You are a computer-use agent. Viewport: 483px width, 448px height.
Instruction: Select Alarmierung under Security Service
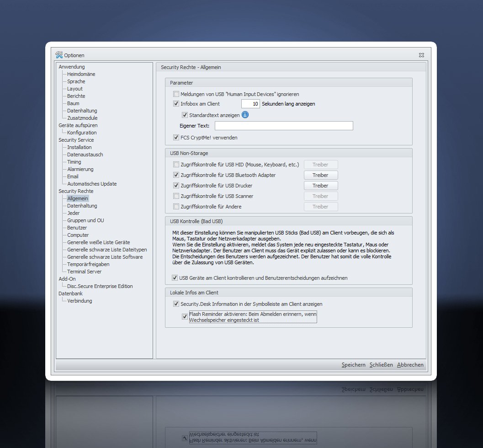point(80,169)
